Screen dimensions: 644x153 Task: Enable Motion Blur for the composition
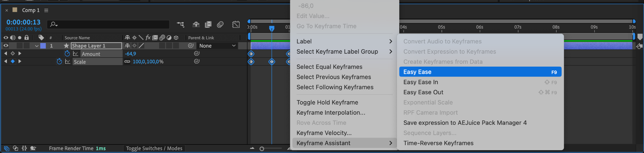[x=220, y=25]
